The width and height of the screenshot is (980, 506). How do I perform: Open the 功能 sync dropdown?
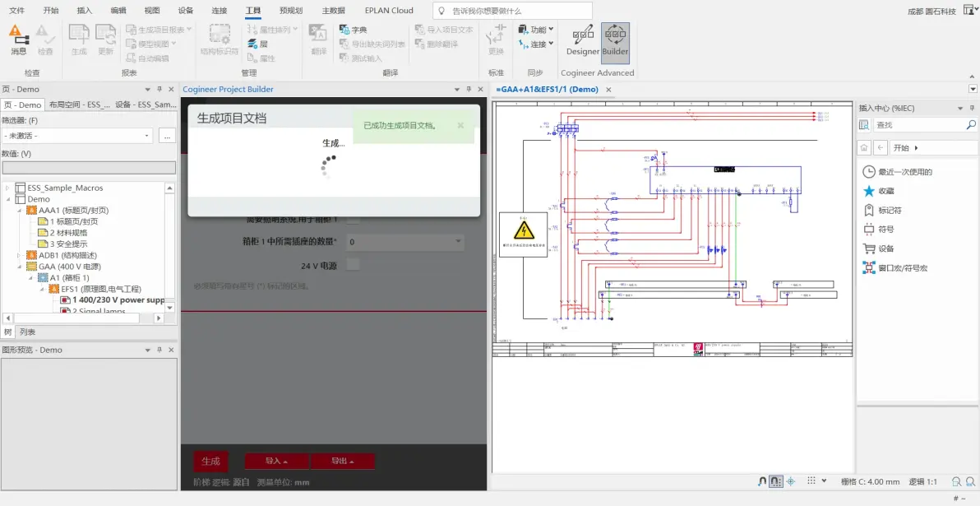point(535,30)
